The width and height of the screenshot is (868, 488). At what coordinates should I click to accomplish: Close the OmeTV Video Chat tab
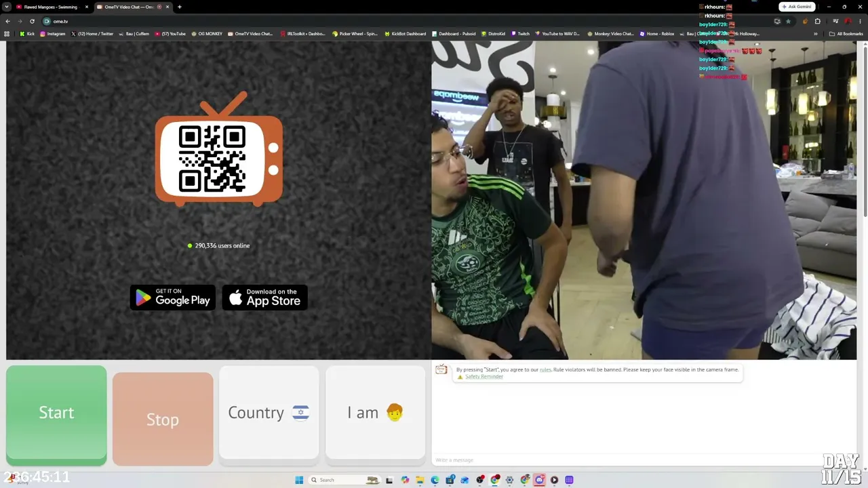point(167,7)
